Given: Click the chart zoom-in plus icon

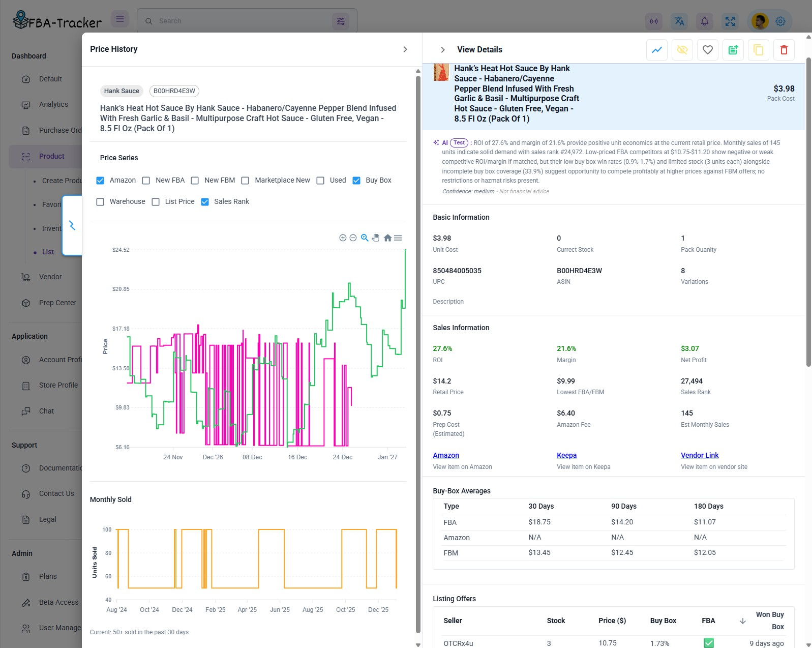Looking at the screenshot, I should (x=343, y=238).
